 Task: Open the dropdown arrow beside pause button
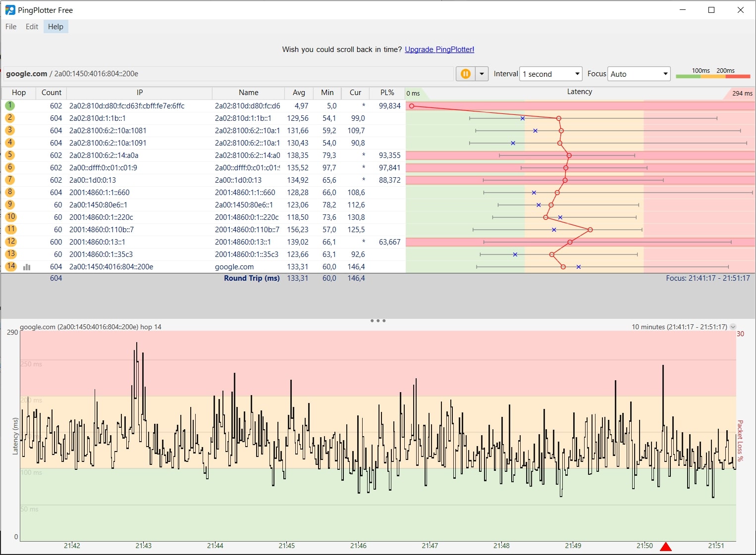(482, 74)
